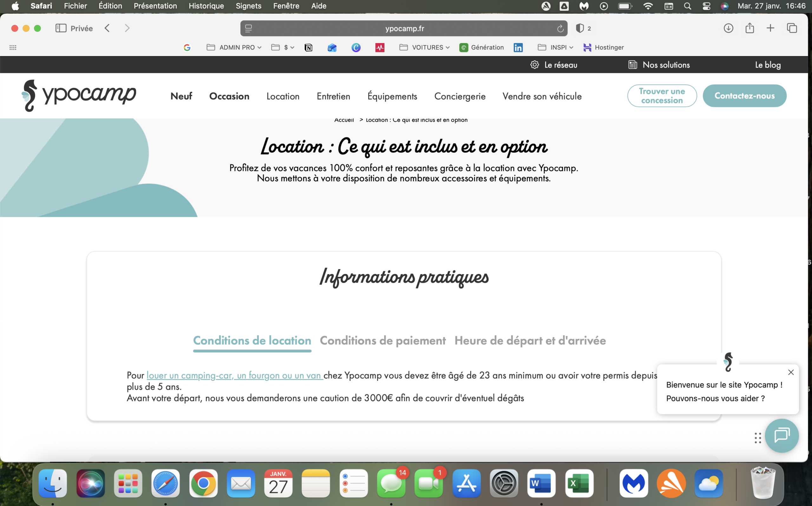Toggle the Safari sidebar panel
This screenshot has height=506, width=812.
61,28
